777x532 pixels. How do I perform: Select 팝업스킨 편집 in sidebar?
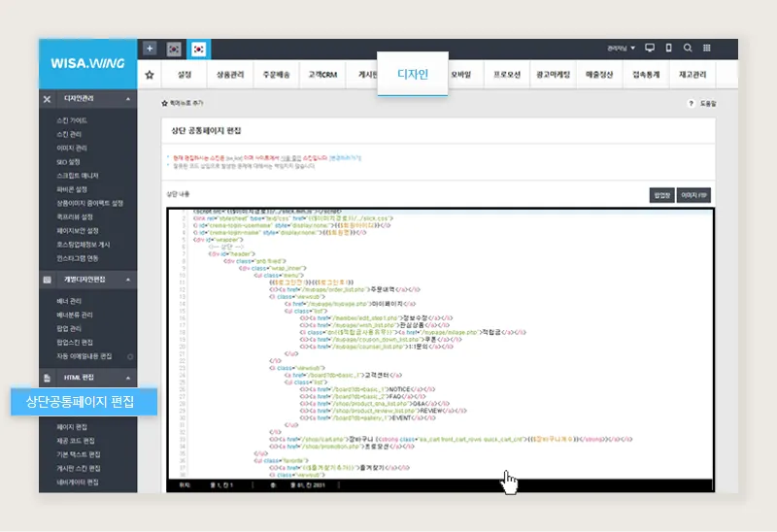[x=75, y=343]
